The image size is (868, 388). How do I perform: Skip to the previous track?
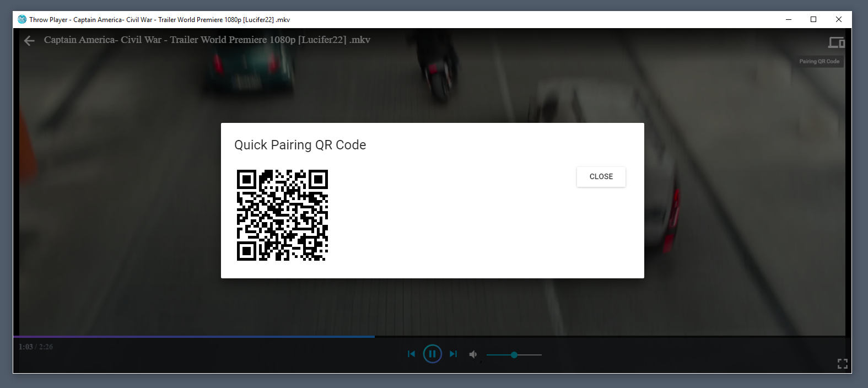(x=411, y=354)
